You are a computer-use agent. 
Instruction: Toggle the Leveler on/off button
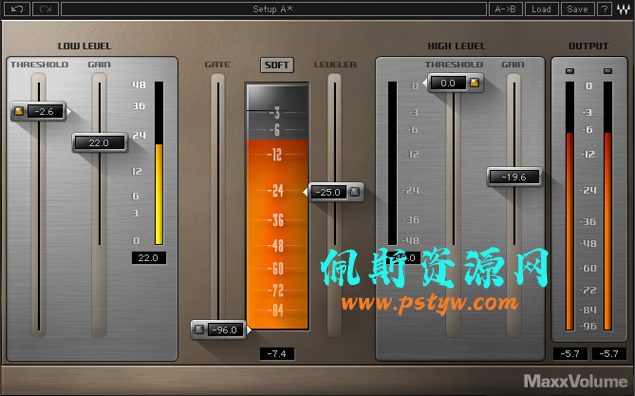(x=355, y=192)
